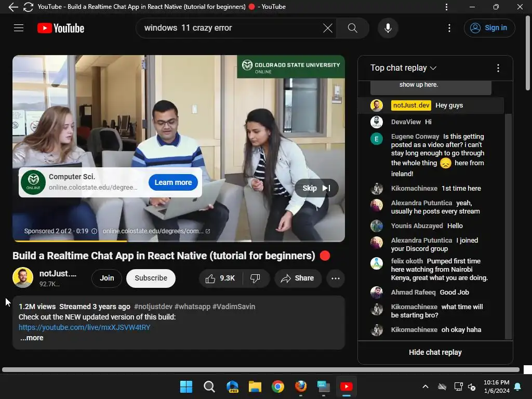532x399 pixels.
Task: Click the chat panel vertical scrollbar
Action: [508, 225]
